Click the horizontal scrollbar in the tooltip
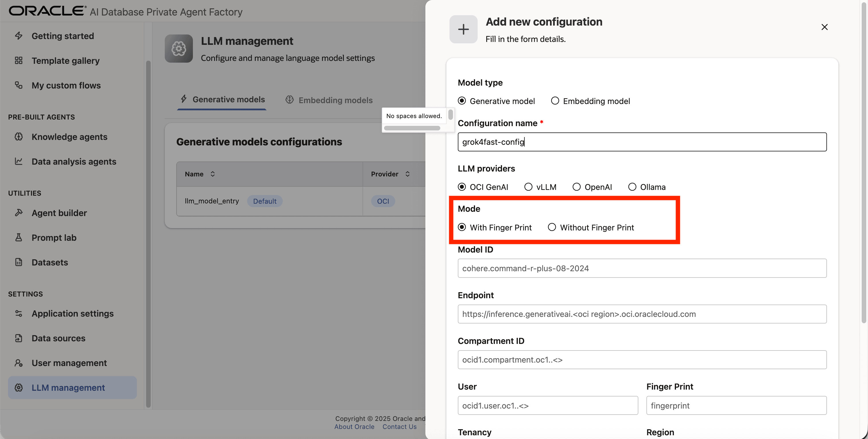 412,128
